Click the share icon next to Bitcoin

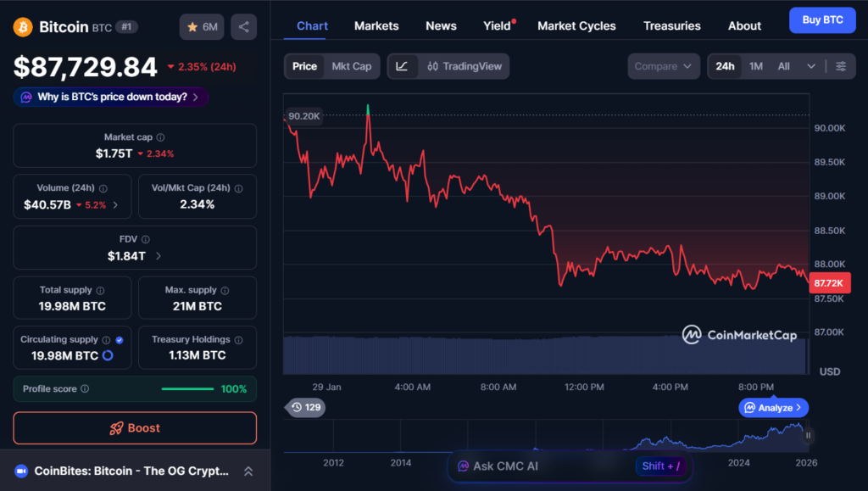pos(243,27)
